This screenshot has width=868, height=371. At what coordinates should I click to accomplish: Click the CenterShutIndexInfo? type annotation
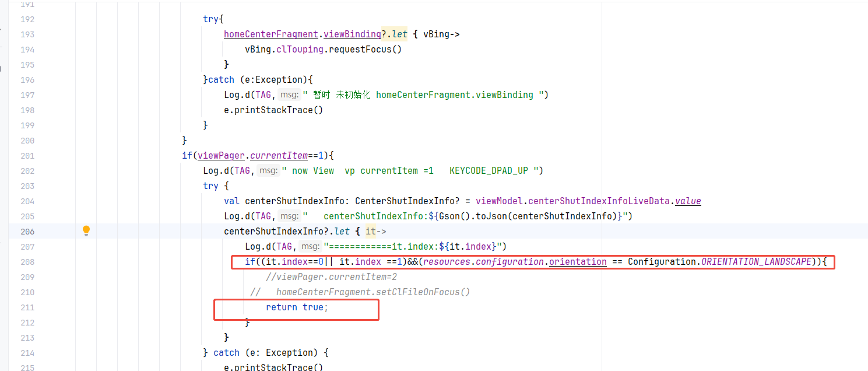pos(407,201)
